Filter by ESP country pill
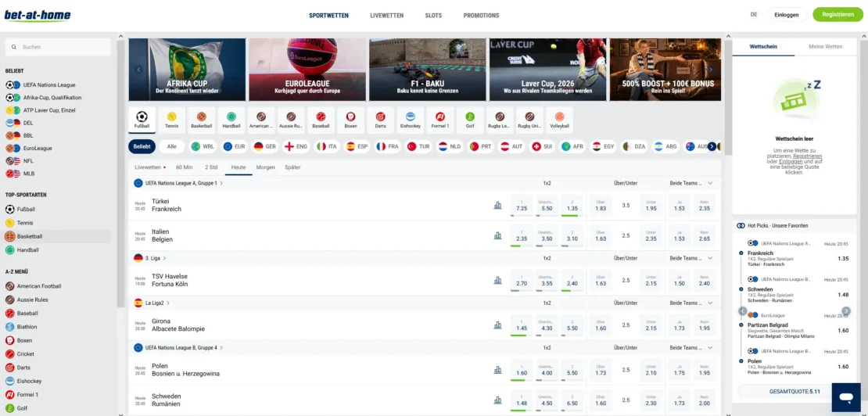Viewport: 868px width, 416px height. pyautogui.click(x=357, y=146)
